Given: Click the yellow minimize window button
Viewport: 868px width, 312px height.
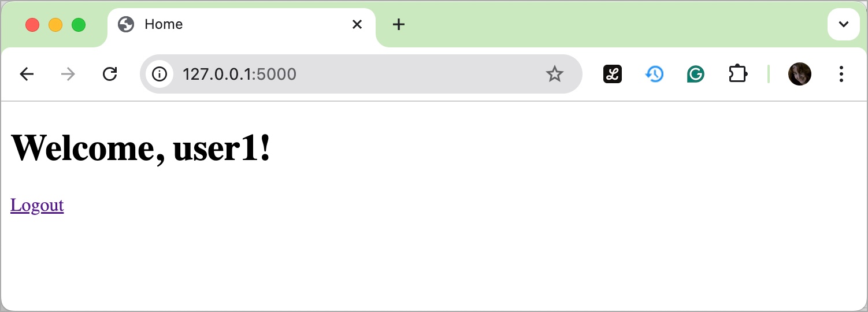Looking at the screenshot, I should pyautogui.click(x=55, y=25).
